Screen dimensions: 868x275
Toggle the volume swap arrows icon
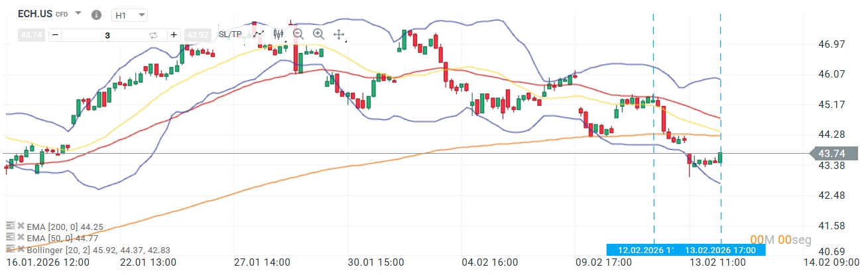(154, 35)
